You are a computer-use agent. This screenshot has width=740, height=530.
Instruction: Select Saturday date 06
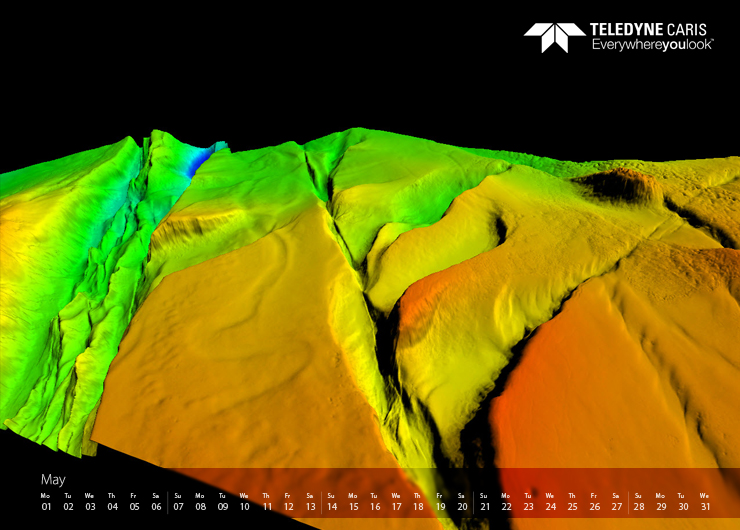point(156,507)
